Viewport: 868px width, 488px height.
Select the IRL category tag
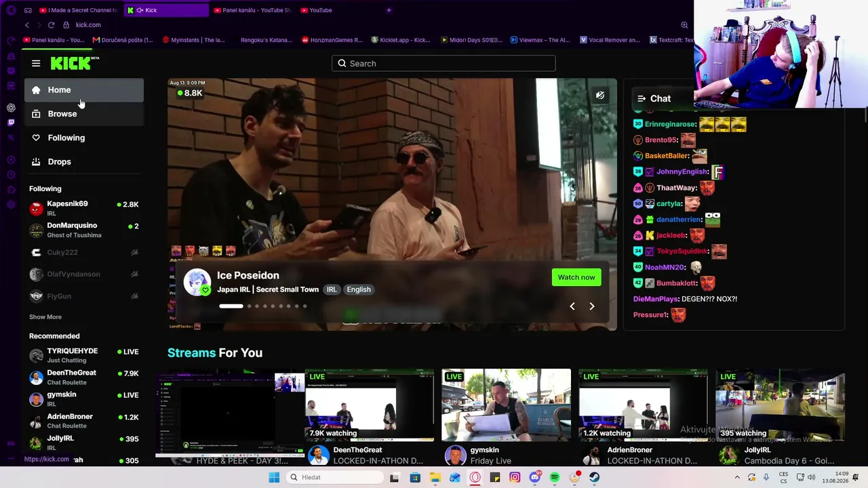click(x=332, y=289)
